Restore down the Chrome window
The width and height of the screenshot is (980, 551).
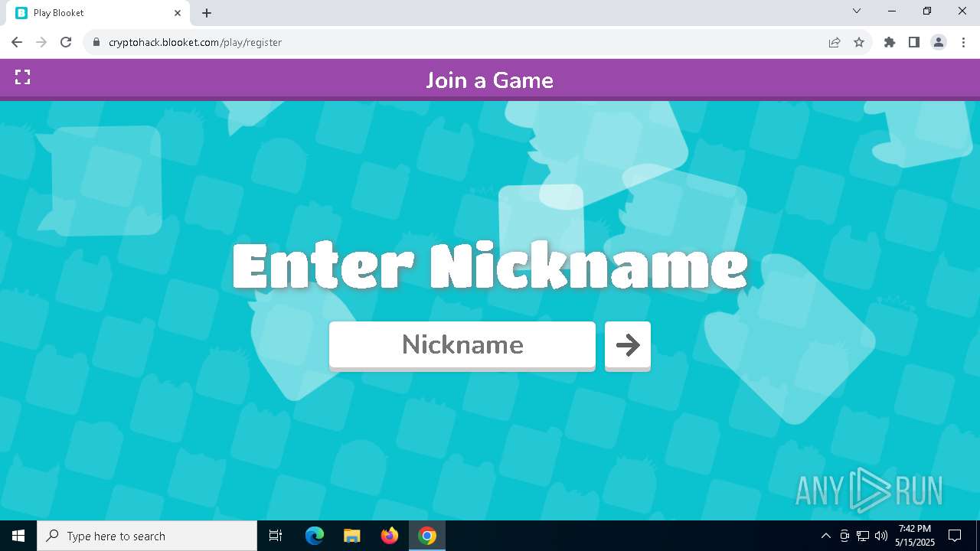(927, 11)
